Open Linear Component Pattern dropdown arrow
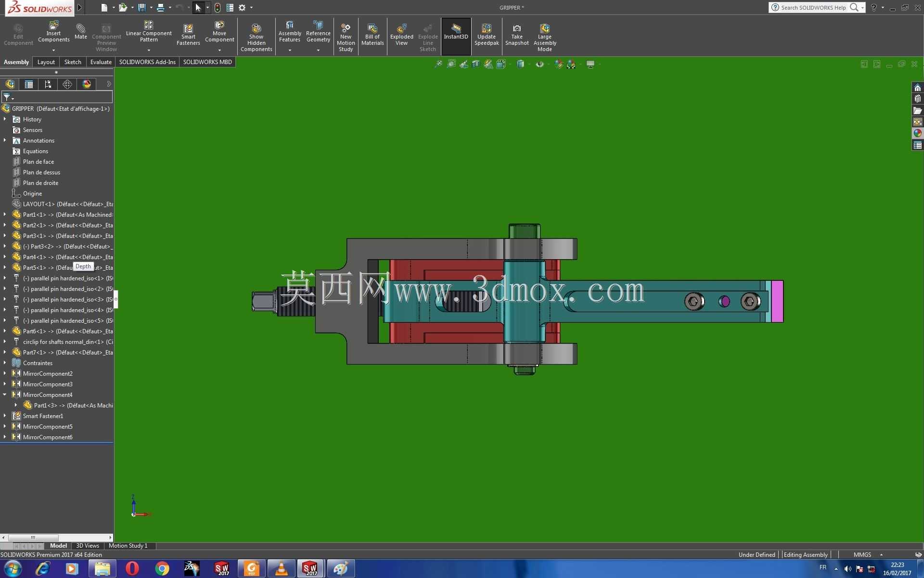This screenshot has width=924, height=578. pyautogui.click(x=149, y=50)
